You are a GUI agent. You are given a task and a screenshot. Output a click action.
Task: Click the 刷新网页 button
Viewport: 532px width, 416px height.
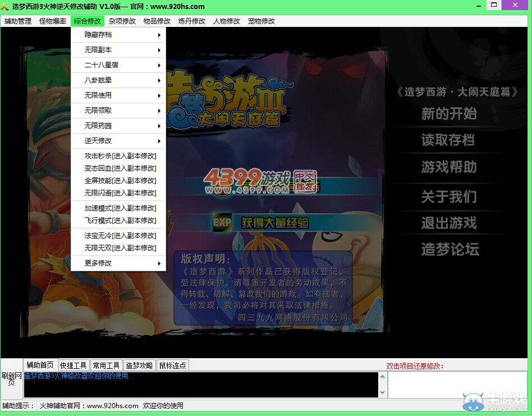[x=12, y=379]
